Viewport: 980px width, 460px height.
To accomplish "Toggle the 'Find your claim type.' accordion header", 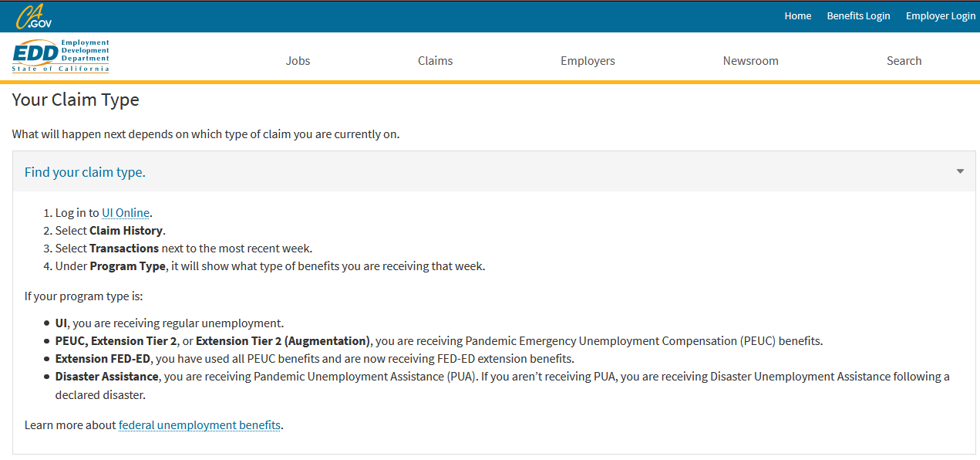I will click(494, 171).
